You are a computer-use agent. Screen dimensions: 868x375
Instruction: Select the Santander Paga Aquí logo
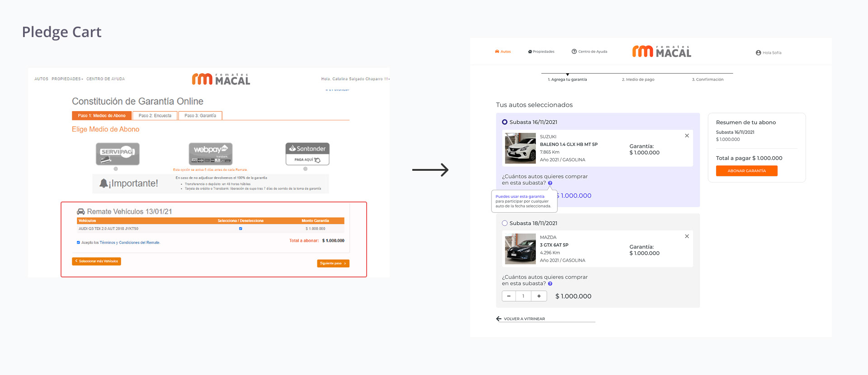(x=307, y=154)
